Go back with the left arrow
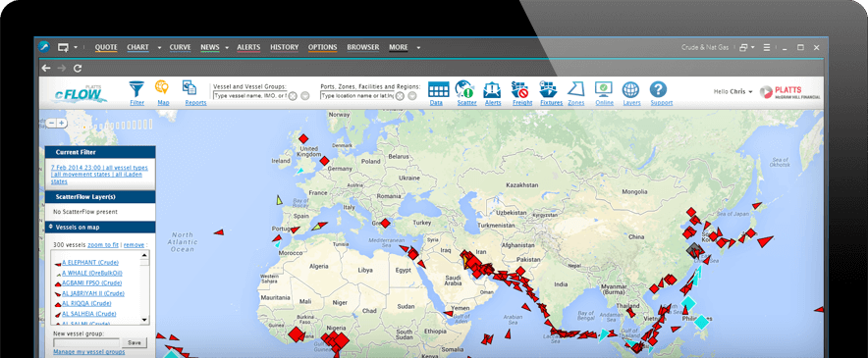 pos(46,68)
